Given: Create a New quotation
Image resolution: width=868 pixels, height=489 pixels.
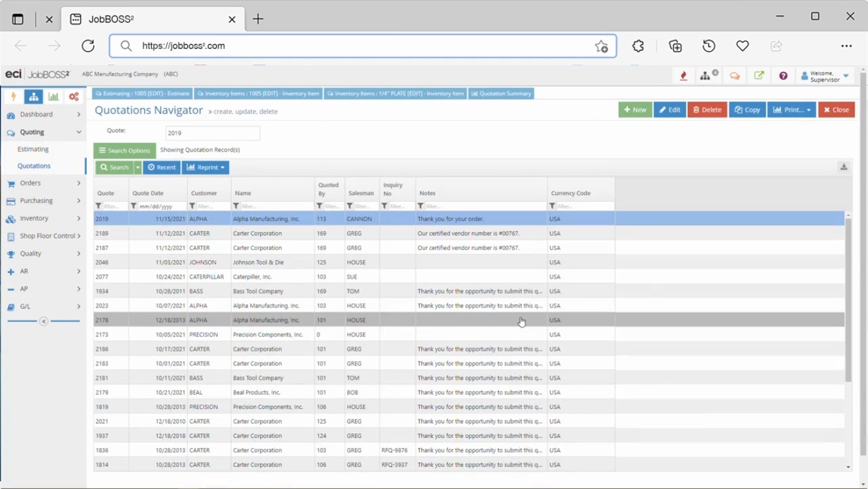Looking at the screenshot, I should coord(635,110).
